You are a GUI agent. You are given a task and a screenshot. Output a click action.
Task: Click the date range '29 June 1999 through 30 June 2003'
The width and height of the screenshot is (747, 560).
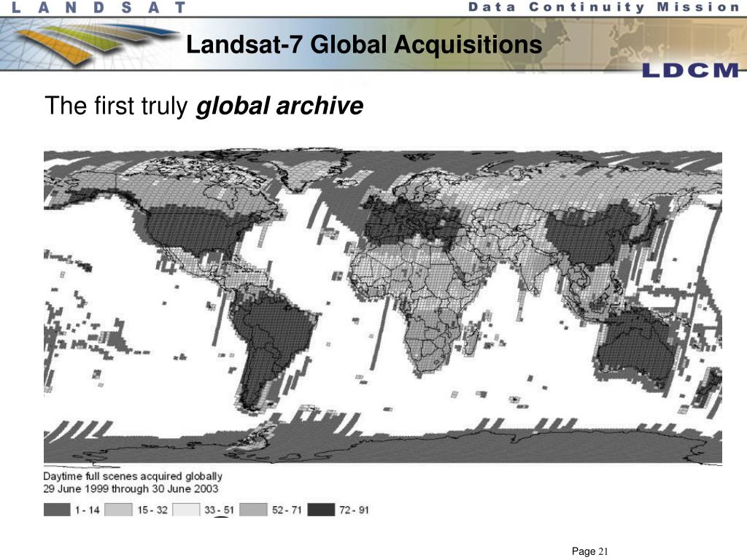pyautogui.click(x=131, y=489)
